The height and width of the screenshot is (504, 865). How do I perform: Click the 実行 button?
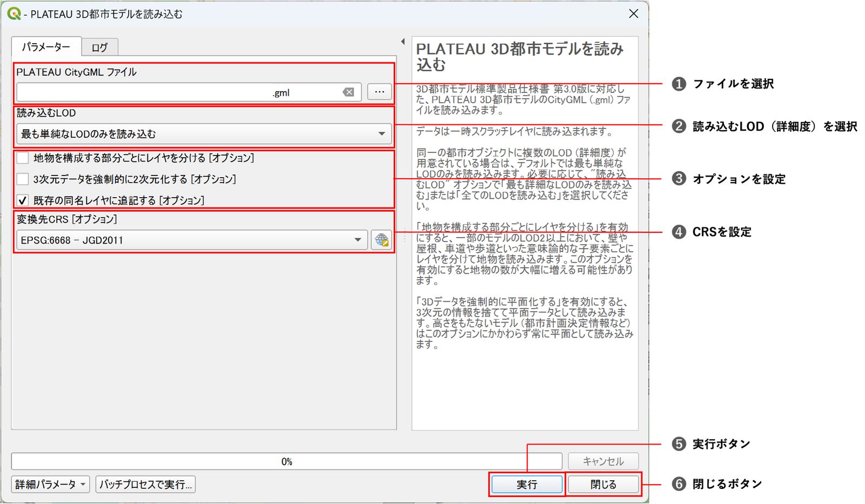527,485
